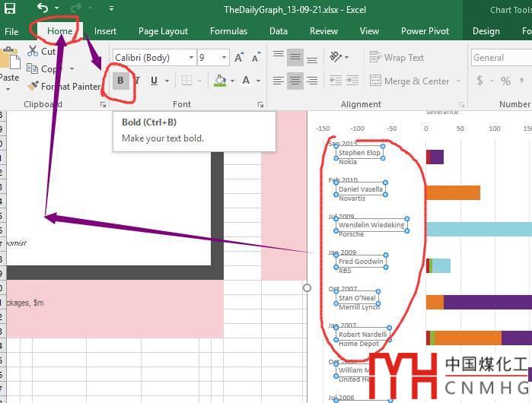This screenshot has width=532, height=403.
Task: Toggle Underline formatting
Action: tap(154, 81)
